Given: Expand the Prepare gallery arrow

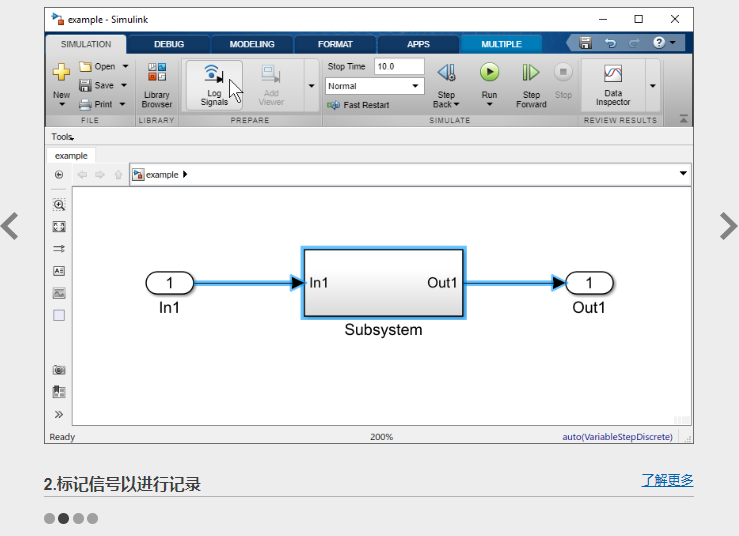Looking at the screenshot, I should coord(312,86).
